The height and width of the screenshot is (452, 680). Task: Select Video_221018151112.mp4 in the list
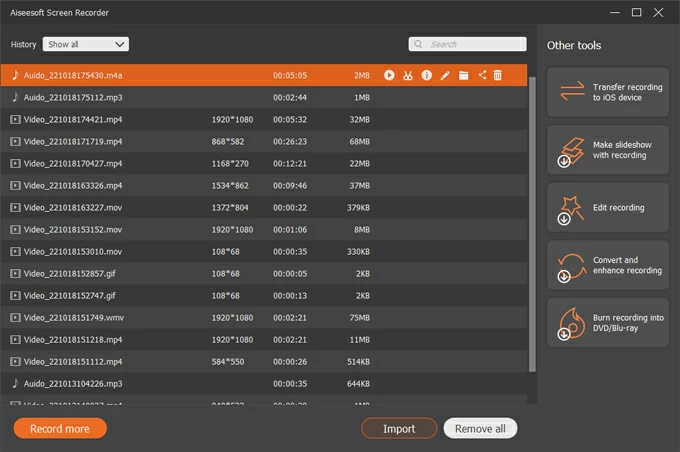(x=264, y=362)
